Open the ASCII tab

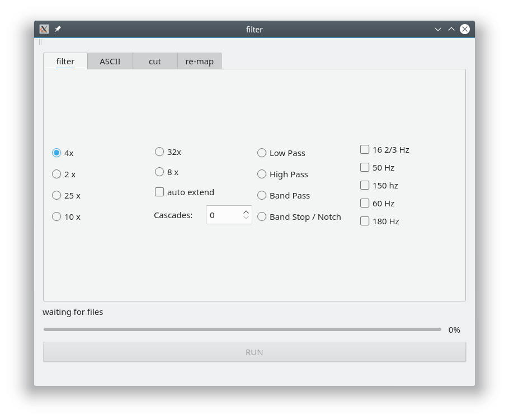(x=110, y=62)
